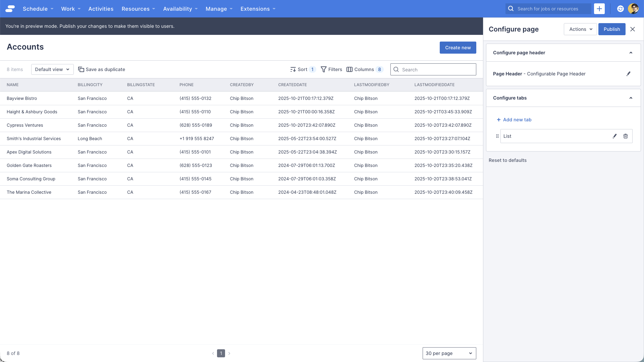Open your profile avatar menu
This screenshot has width=644, height=362.
[x=634, y=9]
